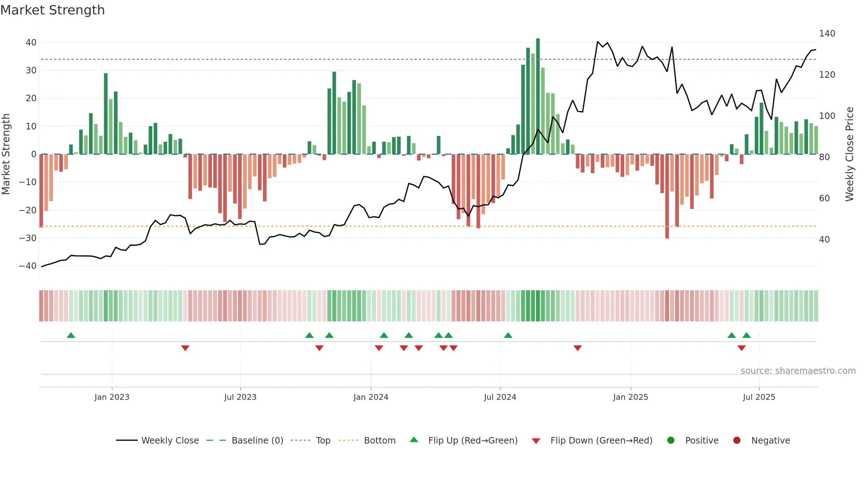868x488 pixels.
Task: Click the darkest green heatmap cell near Jul 2024
Action: pyautogui.click(x=538, y=306)
